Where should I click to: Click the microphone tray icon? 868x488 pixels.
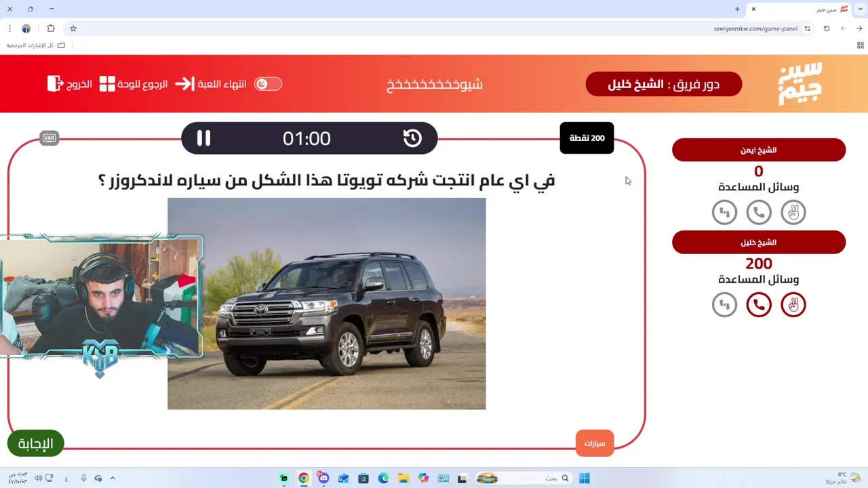[x=83, y=478]
